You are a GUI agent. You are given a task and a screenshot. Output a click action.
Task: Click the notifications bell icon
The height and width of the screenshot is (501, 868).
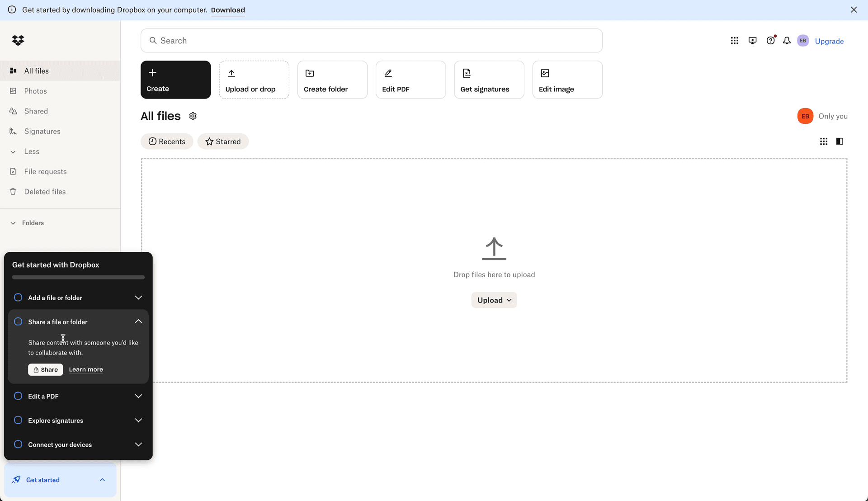click(x=787, y=41)
